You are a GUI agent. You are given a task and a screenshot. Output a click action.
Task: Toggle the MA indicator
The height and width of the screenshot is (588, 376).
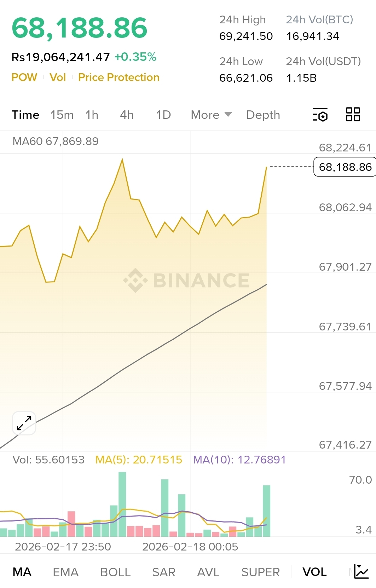(x=22, y=572)
